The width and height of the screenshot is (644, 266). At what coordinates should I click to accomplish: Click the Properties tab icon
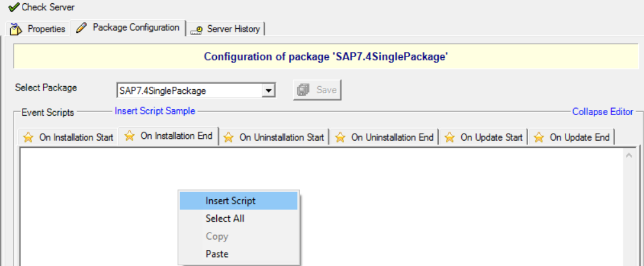16,29
